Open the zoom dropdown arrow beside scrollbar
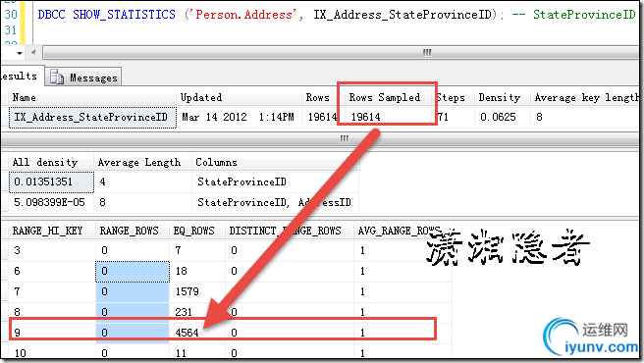The image size is (644, 363). (x=19, y=53)
